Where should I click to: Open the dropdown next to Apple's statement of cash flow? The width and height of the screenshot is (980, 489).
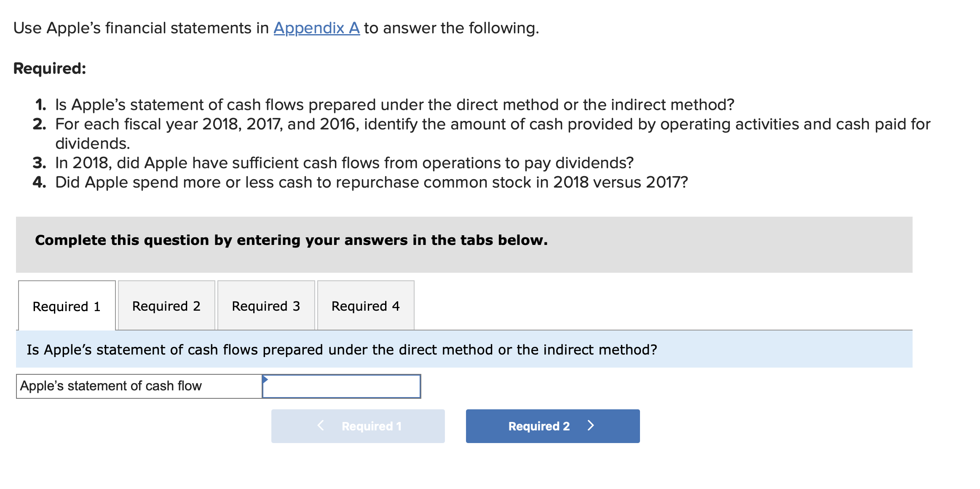pyautogui.click(x=341, y=386)
